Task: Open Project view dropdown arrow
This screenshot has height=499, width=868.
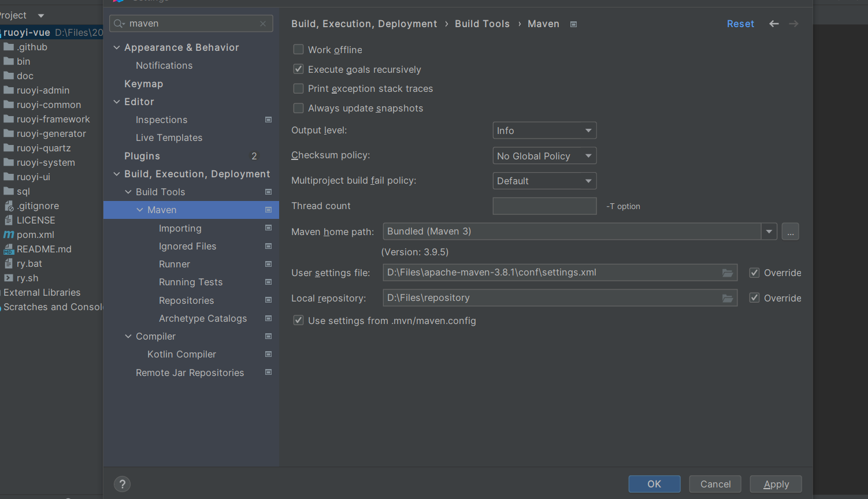Action: [40, 16]
